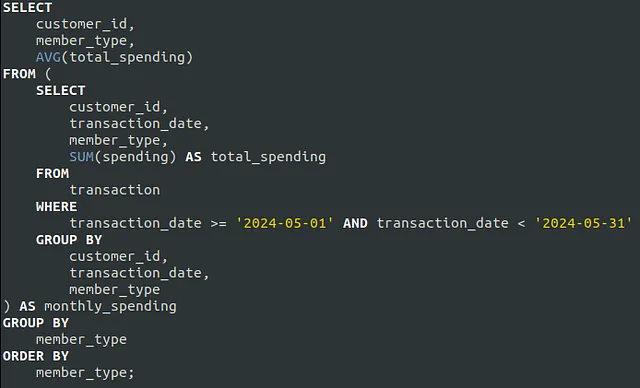Click the ORDER BY keyword
This screenshot has height=388, width=640.
click(36, 356)
